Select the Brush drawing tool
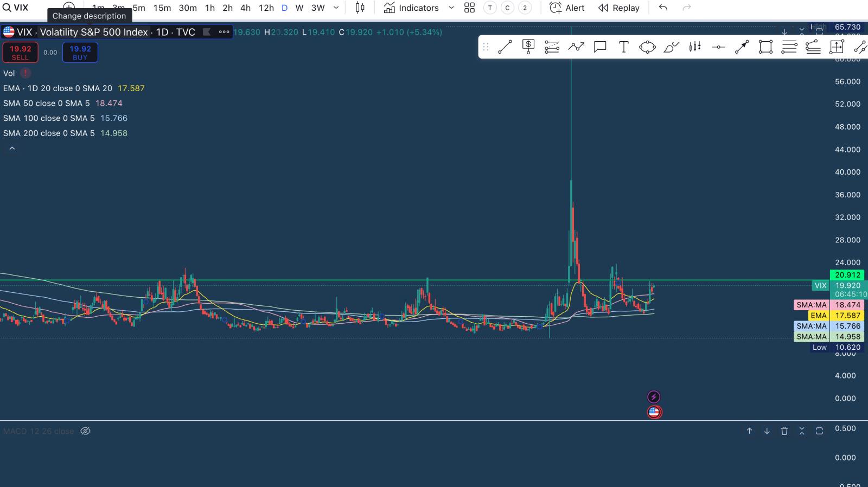This screenshot has width=868, height=487. (671, 47)
